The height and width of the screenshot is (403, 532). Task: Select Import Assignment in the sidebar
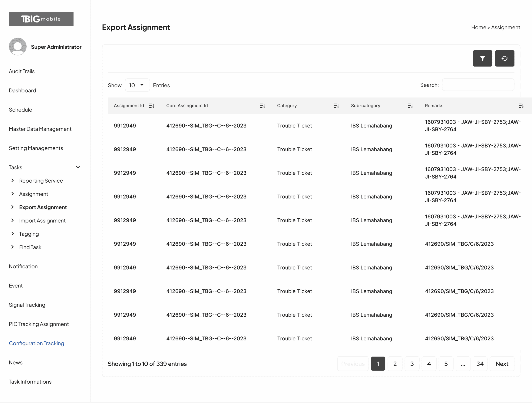(42, 220)
